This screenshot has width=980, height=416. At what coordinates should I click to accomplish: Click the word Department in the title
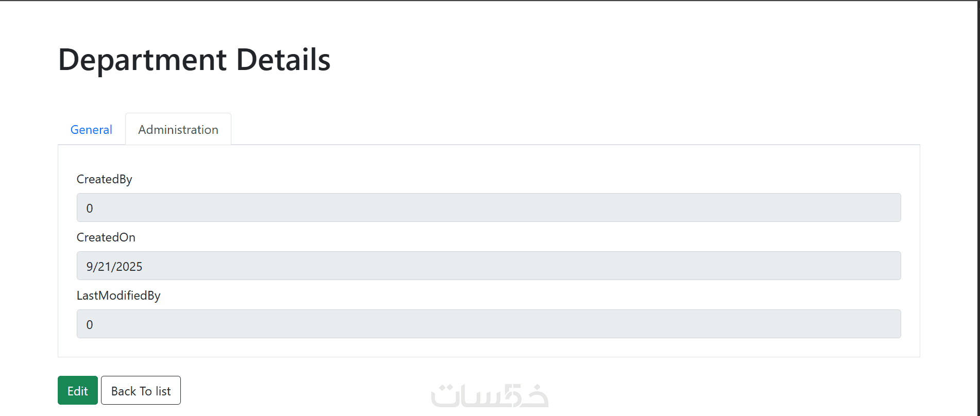click(143, 60)
